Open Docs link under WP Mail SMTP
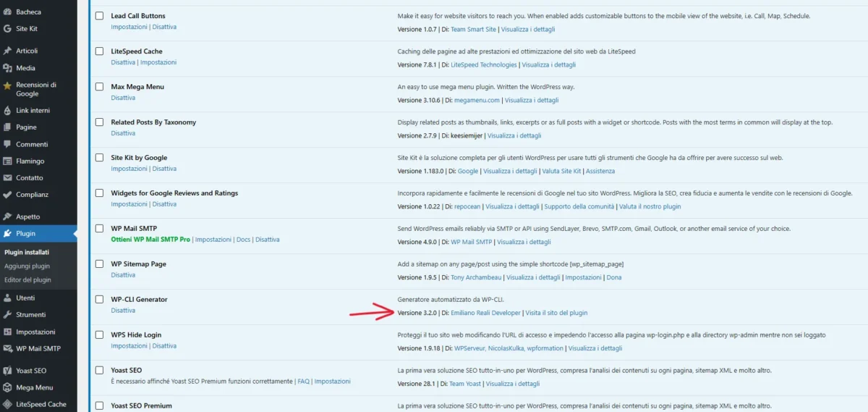 pos(243,239)
